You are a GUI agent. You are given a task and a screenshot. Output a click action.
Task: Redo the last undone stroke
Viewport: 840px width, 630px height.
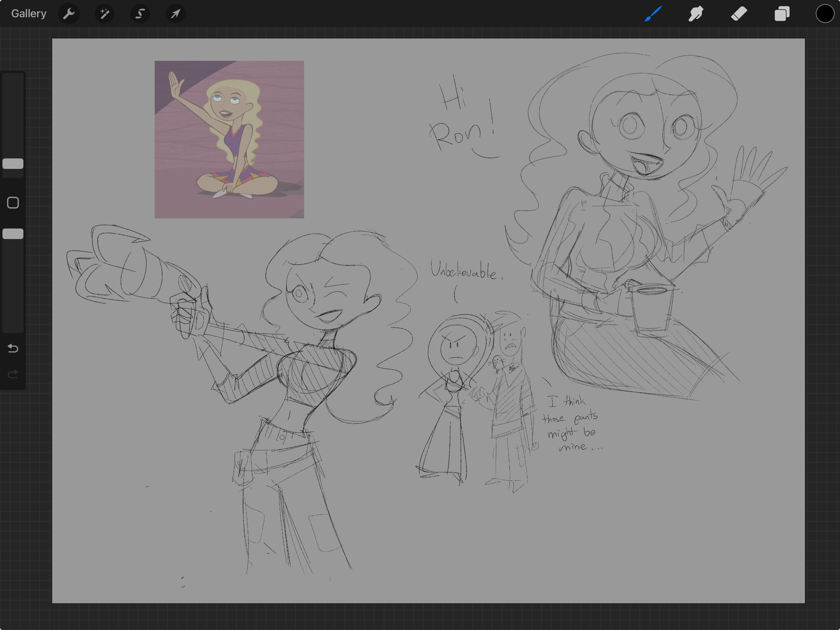coord(13,374)
